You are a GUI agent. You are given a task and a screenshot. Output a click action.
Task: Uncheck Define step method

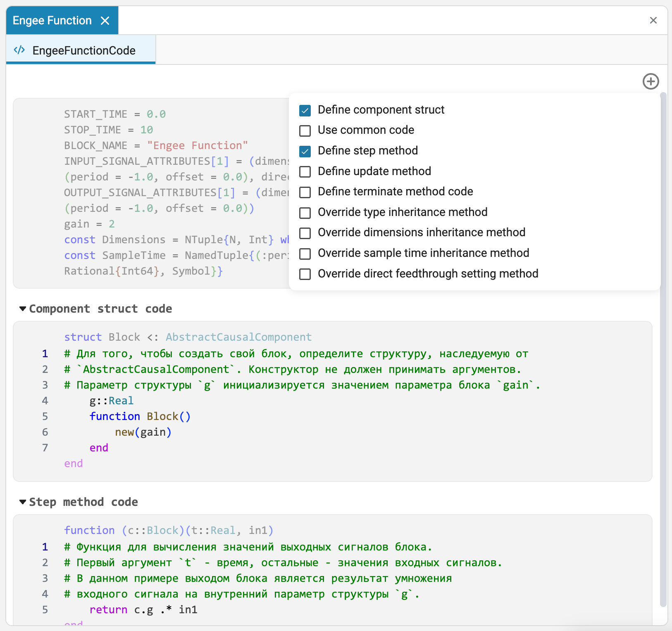point(305,151)
